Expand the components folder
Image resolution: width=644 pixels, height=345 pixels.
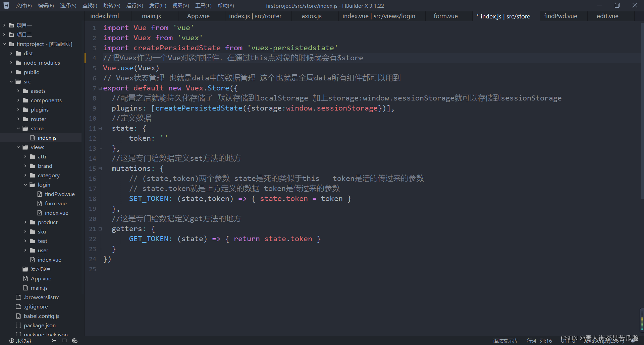click(x=18, y=100)
